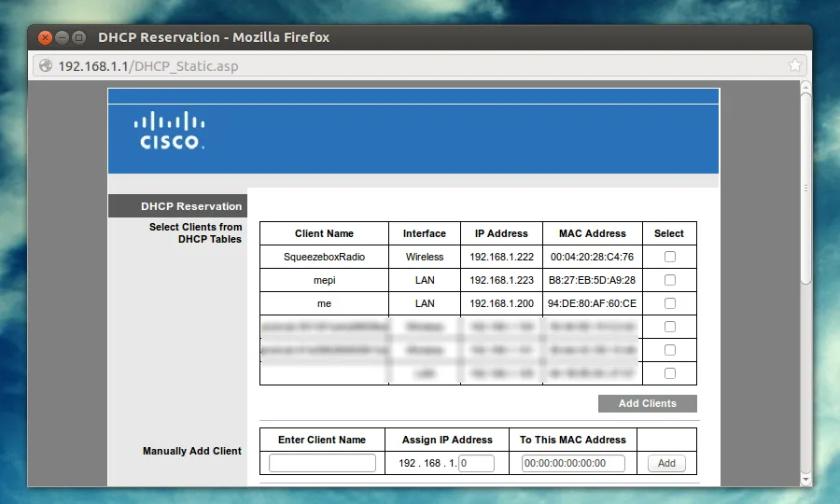Tick the checkbox in the second blurred client row
Image resolution: width=840 pixels, height=504 pixels.
(x=669, y=350)
